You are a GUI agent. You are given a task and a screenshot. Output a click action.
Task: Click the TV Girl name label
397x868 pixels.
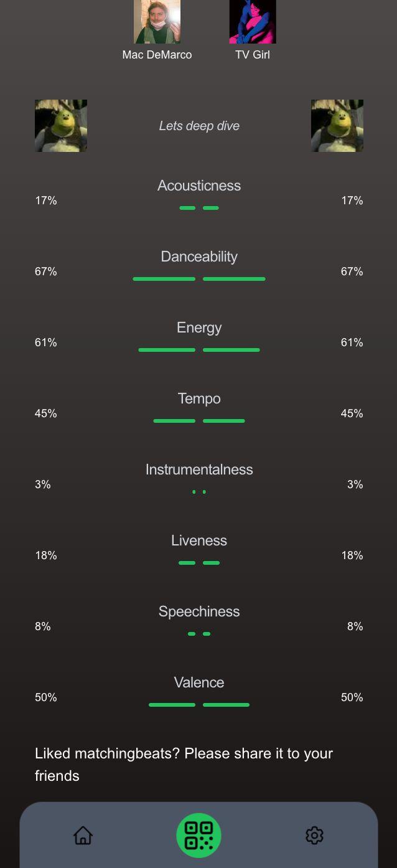coord(253,55)
